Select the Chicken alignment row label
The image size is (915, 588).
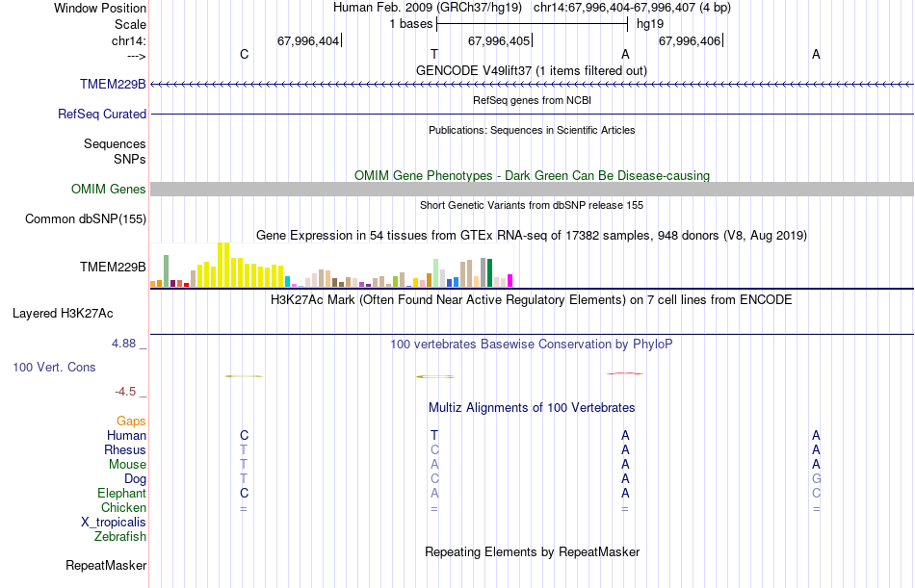(x=123, y=507)
